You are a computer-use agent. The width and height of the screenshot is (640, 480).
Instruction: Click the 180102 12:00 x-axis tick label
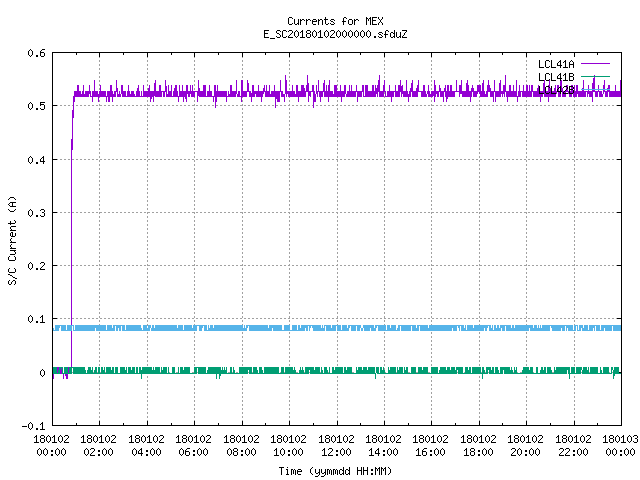(x=336, y=446)
